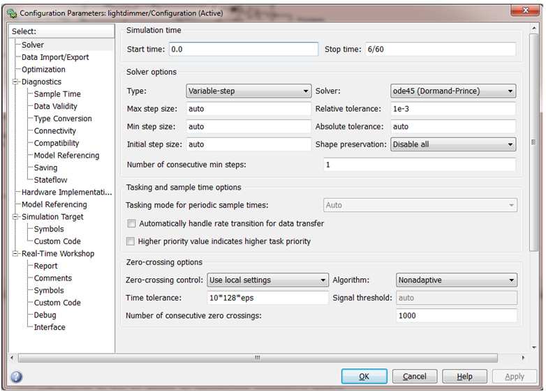
Task: Open the Optimization pane
Action: pos(43,70)
